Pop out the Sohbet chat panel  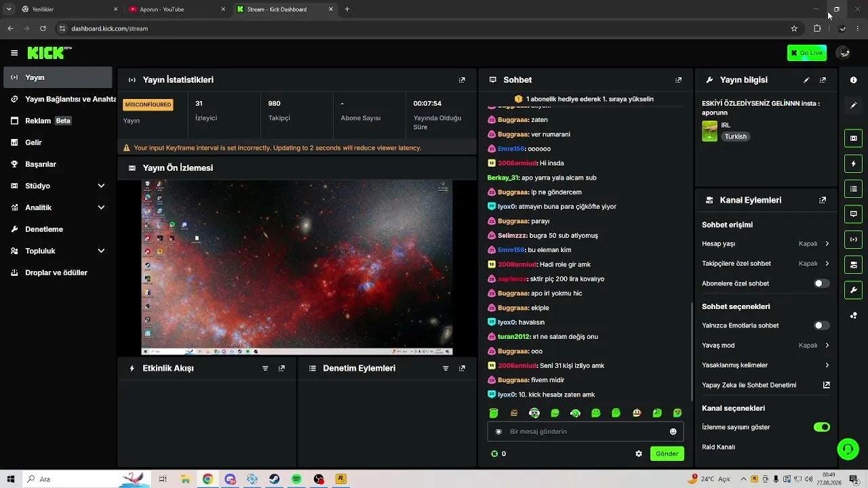tap(678, 80)
